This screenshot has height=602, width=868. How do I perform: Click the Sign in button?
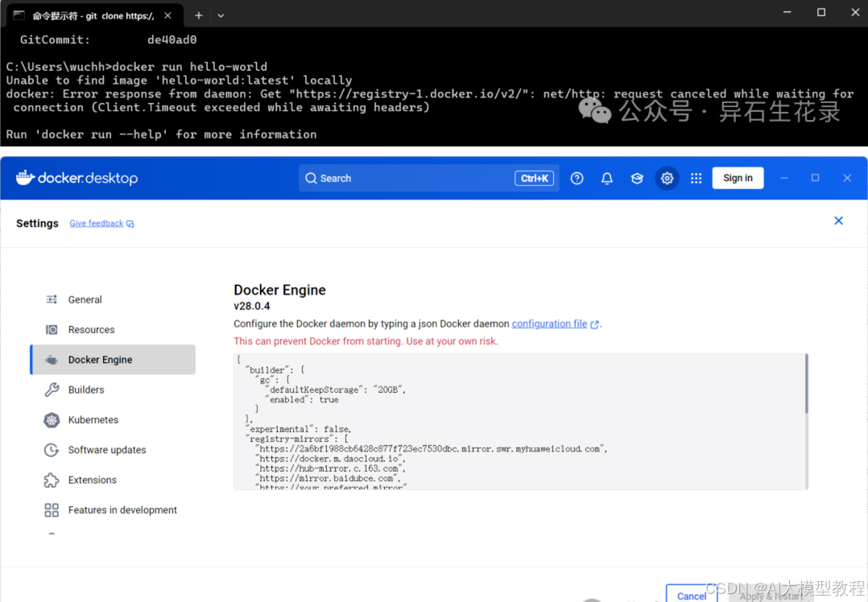738,178
